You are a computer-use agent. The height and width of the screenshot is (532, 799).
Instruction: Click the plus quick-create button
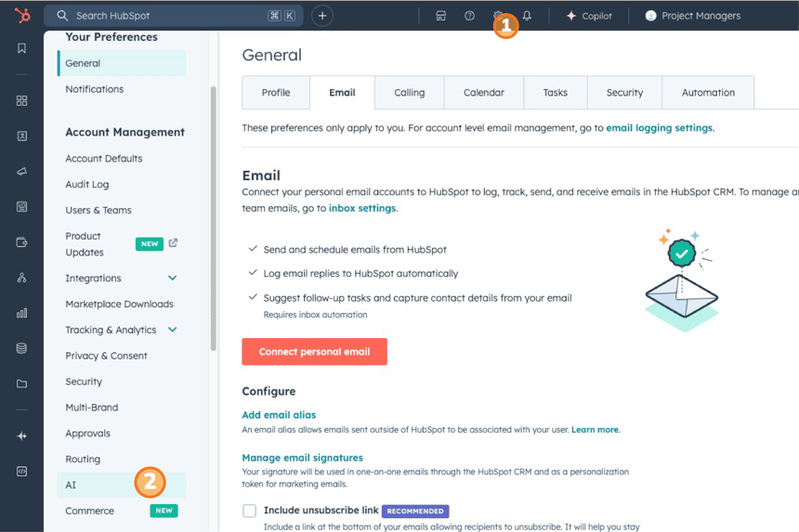tap(322, 16)
